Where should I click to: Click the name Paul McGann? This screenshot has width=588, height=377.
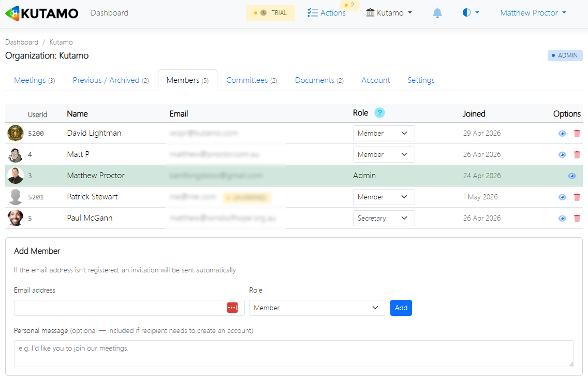(x=90, y=218)
